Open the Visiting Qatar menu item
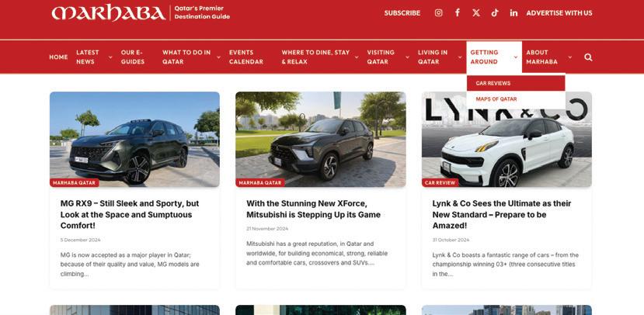The width and height of the screenshot is (644, 315). [381, 57]
